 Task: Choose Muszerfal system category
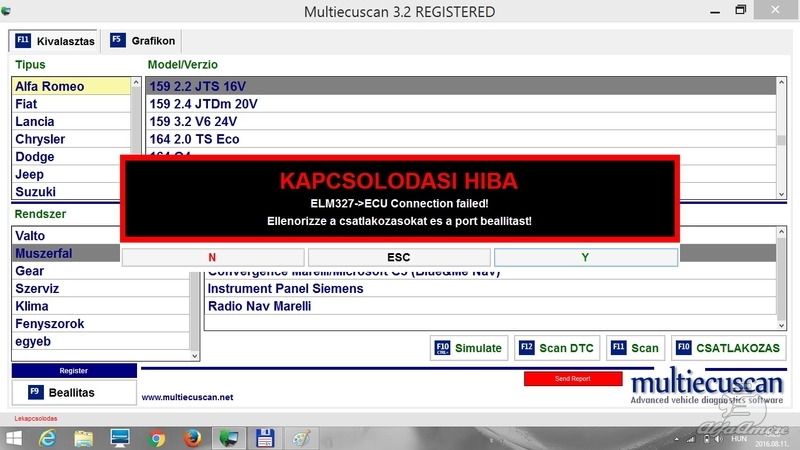click(66, 254)
